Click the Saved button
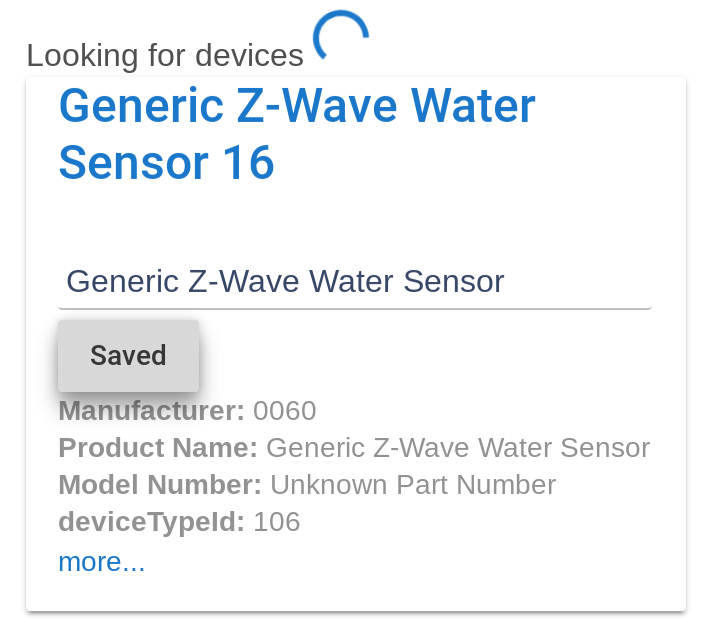 pos(129,356)
